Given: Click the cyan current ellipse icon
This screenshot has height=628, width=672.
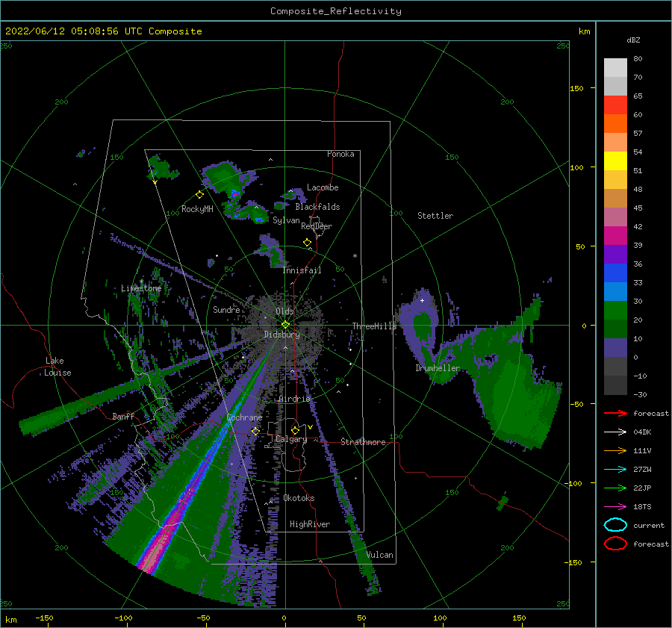Looking at the screenshot, I should (x=615, y=525).
